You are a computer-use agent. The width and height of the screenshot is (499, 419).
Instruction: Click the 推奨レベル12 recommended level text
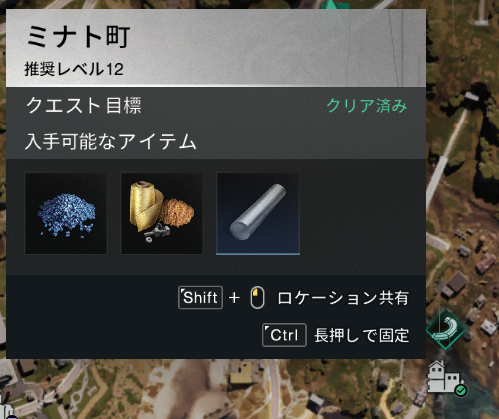[x=74, y=69]
